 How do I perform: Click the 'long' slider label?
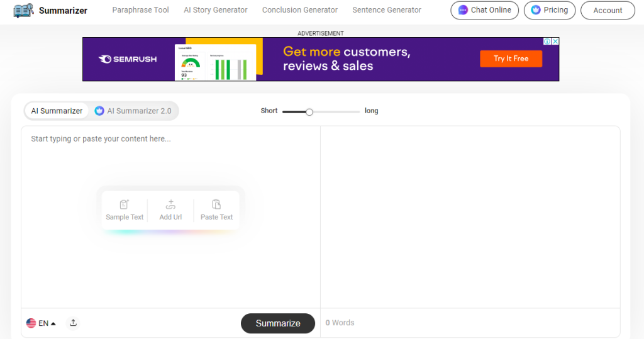[371, 111]
